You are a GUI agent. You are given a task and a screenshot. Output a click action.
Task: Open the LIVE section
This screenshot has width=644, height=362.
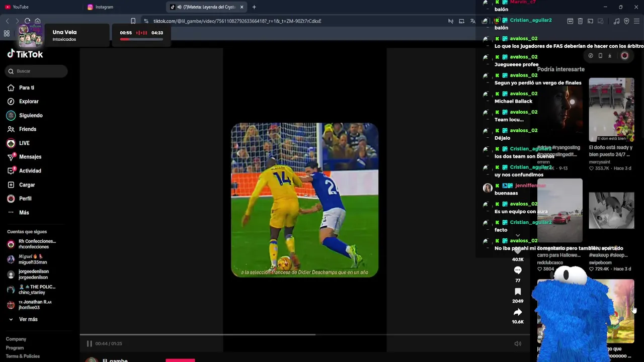click(x=24, y=143)
